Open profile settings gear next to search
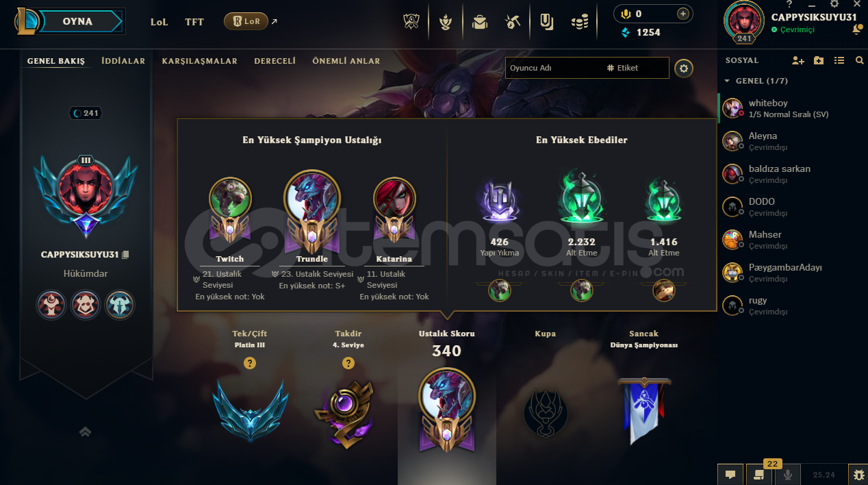 pos(684,68)
